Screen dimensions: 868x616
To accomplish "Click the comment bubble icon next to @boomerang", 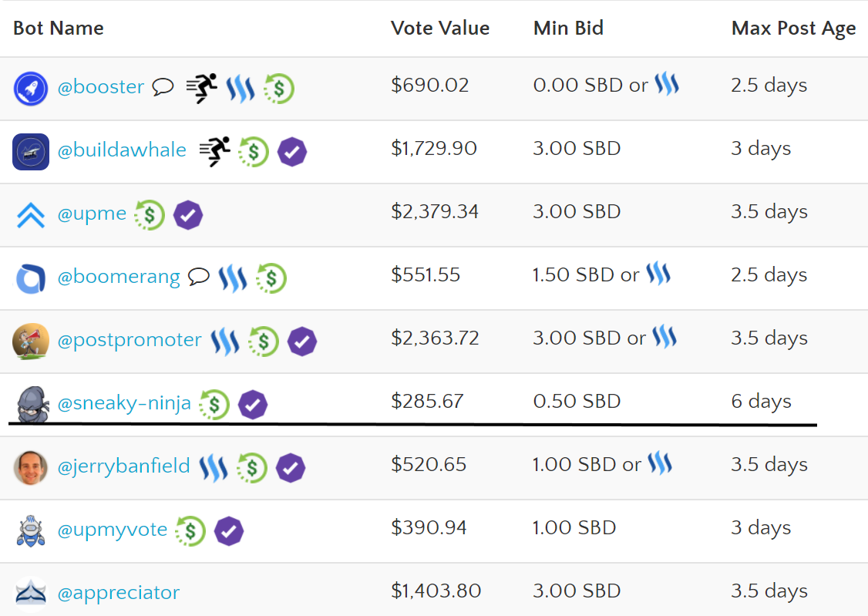I will (x=199, y=276).
